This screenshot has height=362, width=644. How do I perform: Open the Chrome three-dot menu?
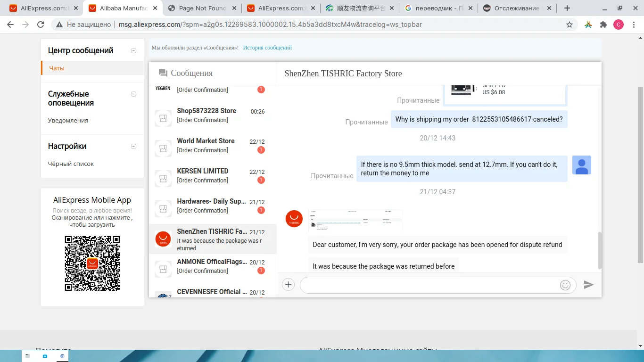[634, 25]
